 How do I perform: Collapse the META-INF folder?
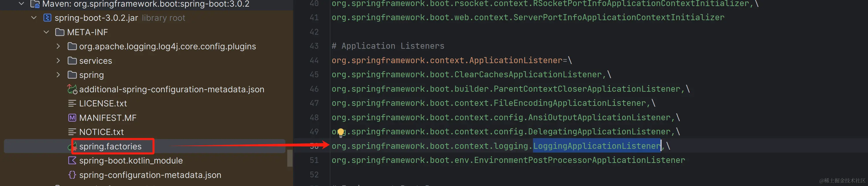(46, 32)
